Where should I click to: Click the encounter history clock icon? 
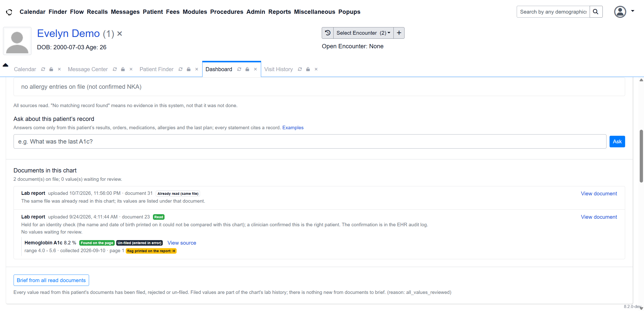click(x=328, y=33)
